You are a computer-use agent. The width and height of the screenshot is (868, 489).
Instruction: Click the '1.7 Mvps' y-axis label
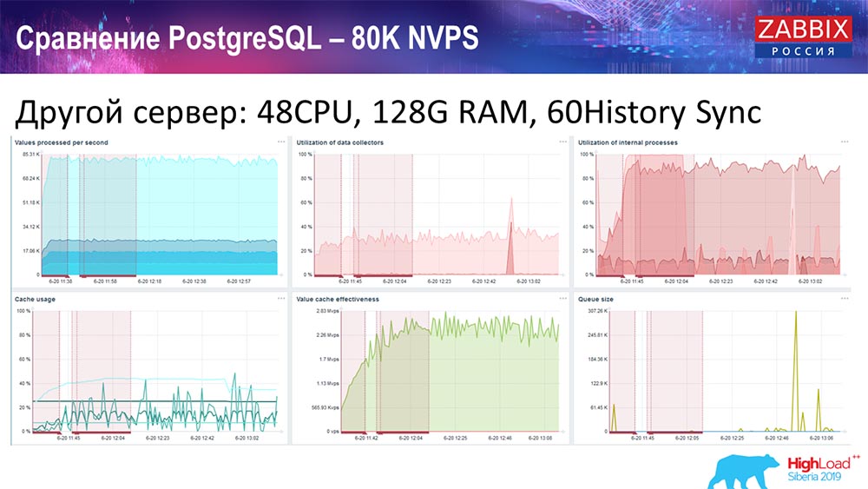click(x=329, y=360)
